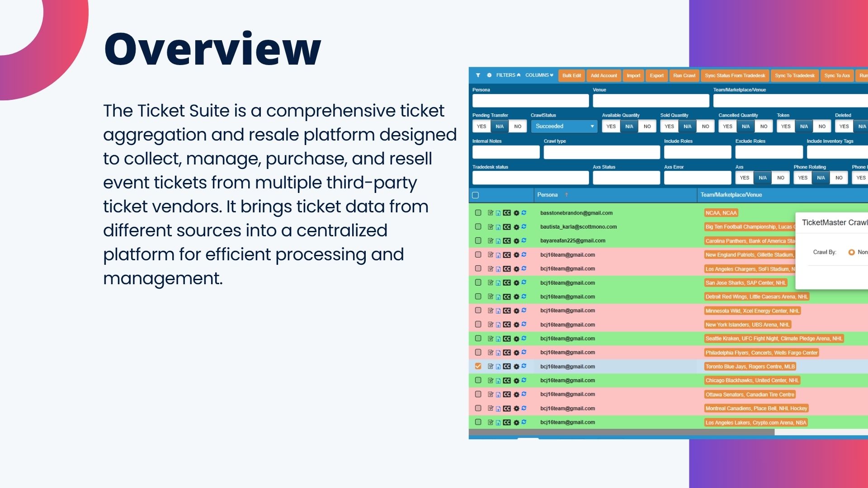Click the gear icon in the Detroit Red Wings row
This screenshot has width=868, height=488.
(516, 297)
